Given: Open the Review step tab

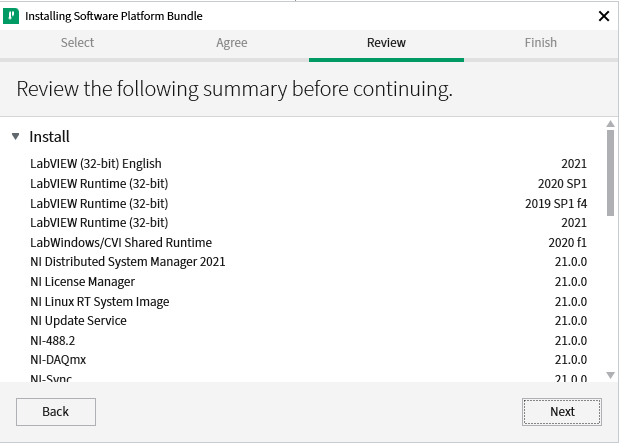Looking at the screenshot, I should 386,43.
